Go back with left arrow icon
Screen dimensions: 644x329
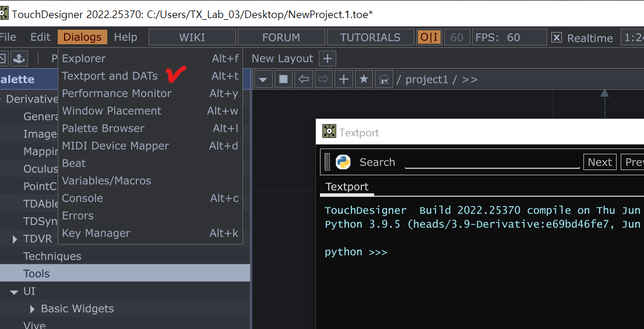tap(304, 79)
